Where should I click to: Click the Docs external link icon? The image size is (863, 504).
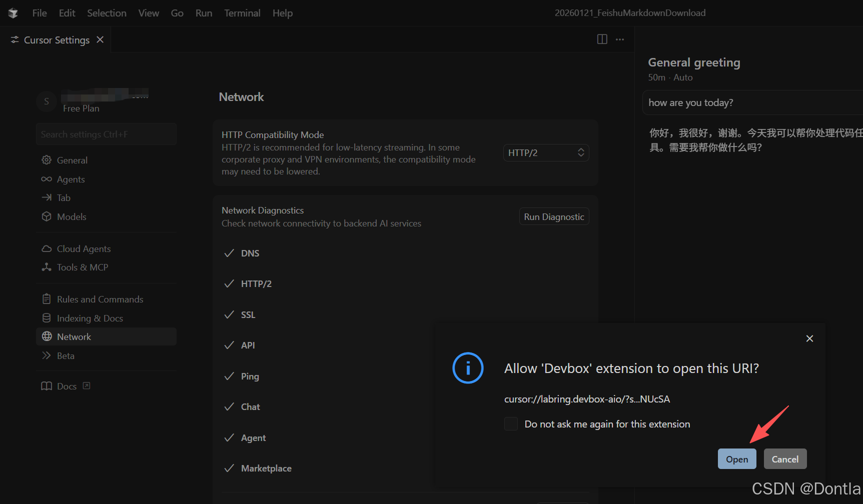(x=87, y=385)
